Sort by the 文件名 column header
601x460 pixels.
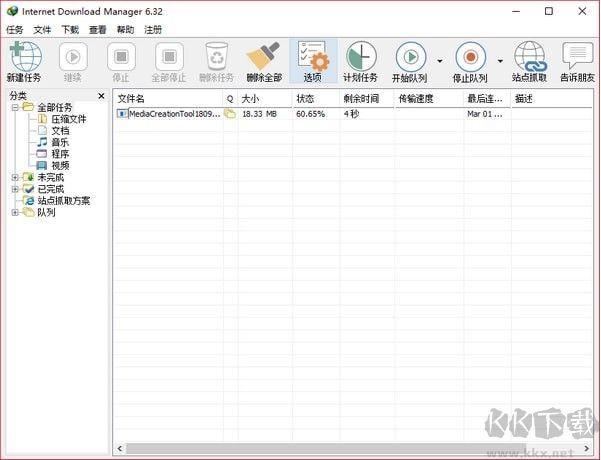(168, 99)
